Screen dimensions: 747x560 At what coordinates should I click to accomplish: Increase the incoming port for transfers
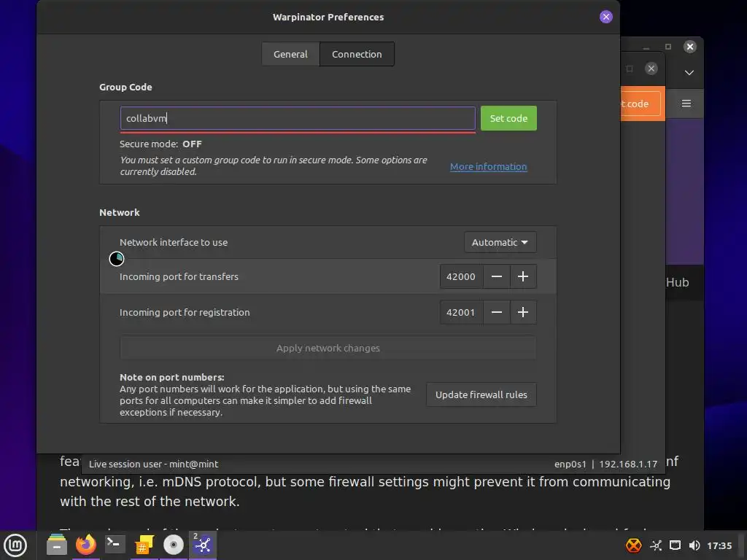point(522,276)
